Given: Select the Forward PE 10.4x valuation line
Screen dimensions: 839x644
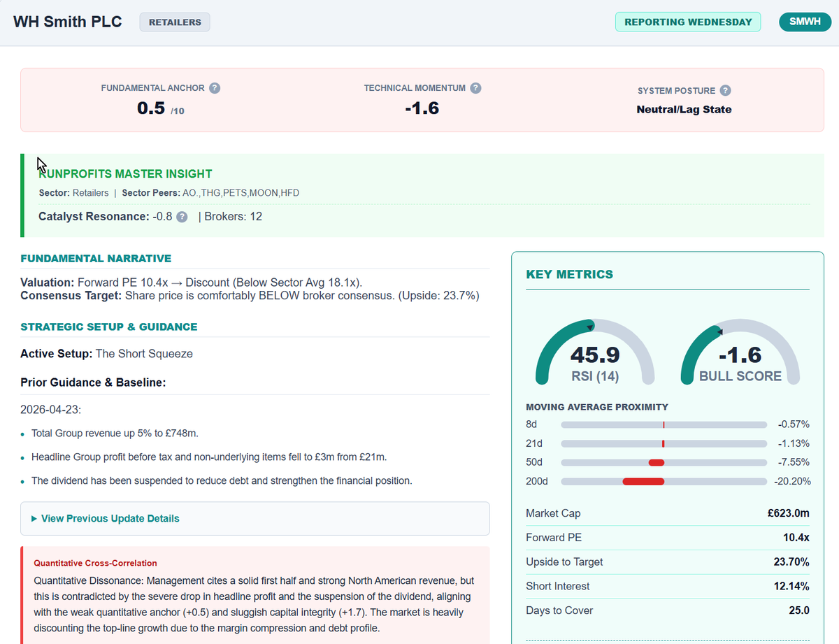Looking at the screenshot, I should (192, 282).
